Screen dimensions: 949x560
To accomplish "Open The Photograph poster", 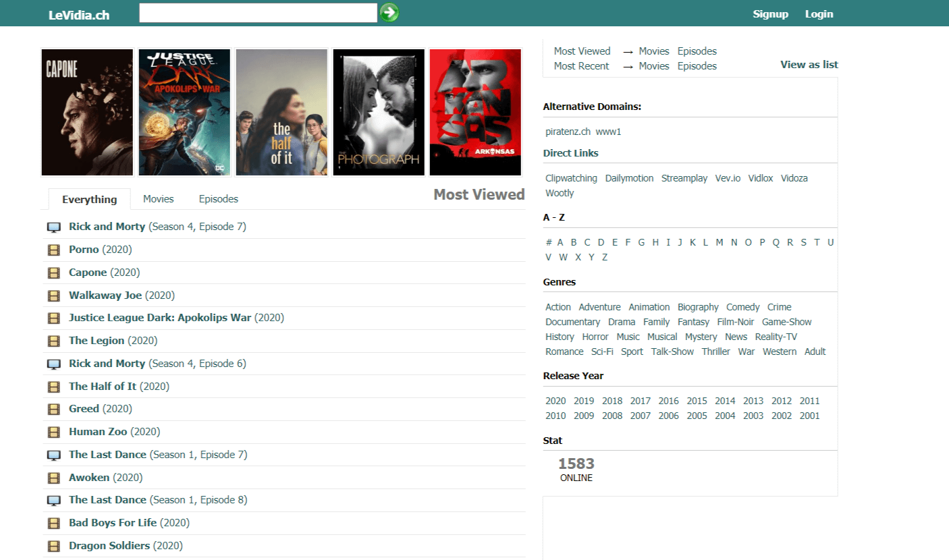I will 379,112.
